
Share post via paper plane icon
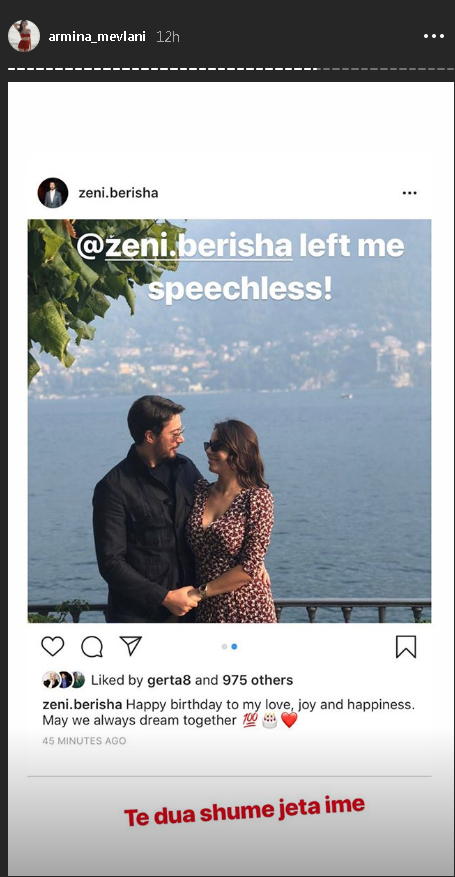click(x=131, y=646)
